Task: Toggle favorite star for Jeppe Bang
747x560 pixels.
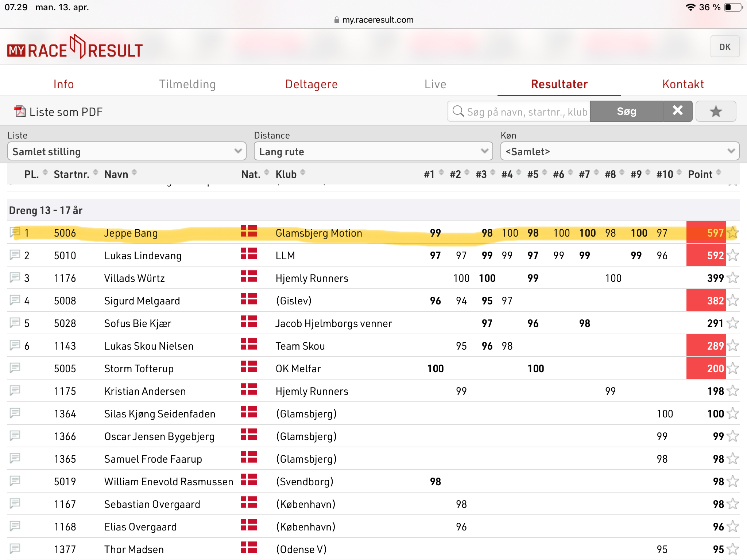Action: [x=732, y=233]
